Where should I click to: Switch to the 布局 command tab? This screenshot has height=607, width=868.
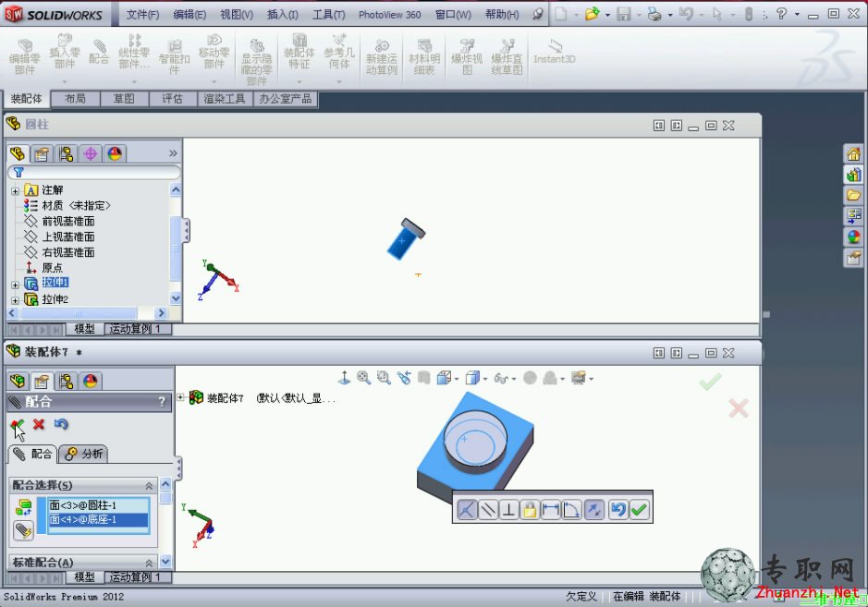pos(75,99)
